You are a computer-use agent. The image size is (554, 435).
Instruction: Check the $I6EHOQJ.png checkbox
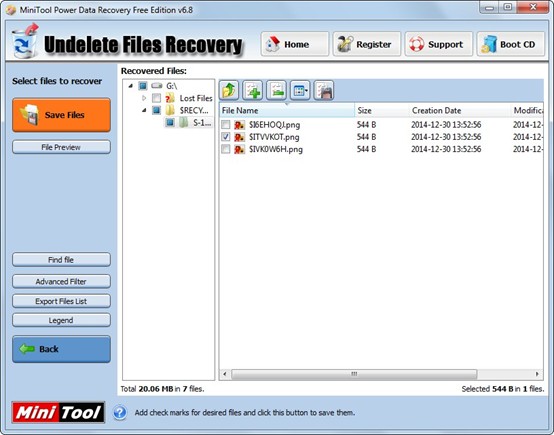pyautogui.click(x=225, y=125)
